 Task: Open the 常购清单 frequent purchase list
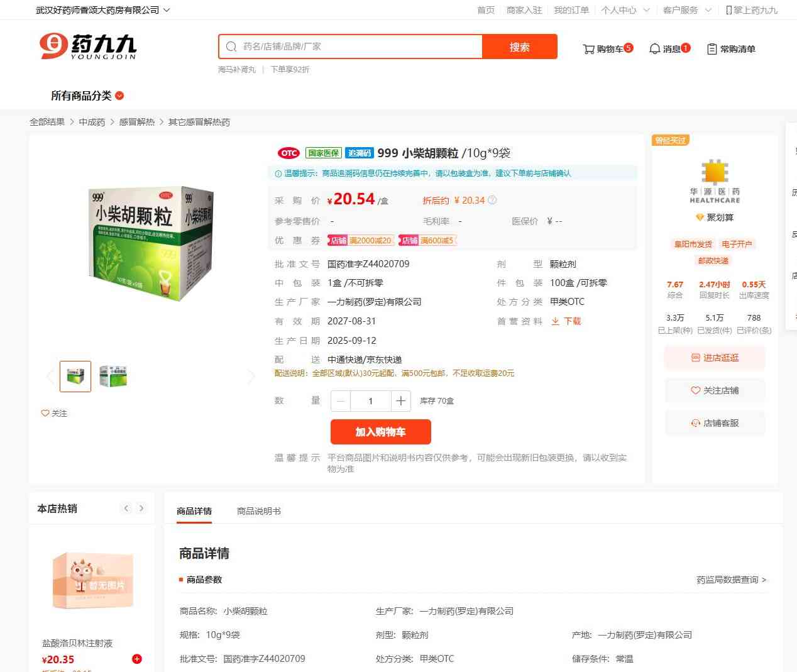click(x=731, y=49)
